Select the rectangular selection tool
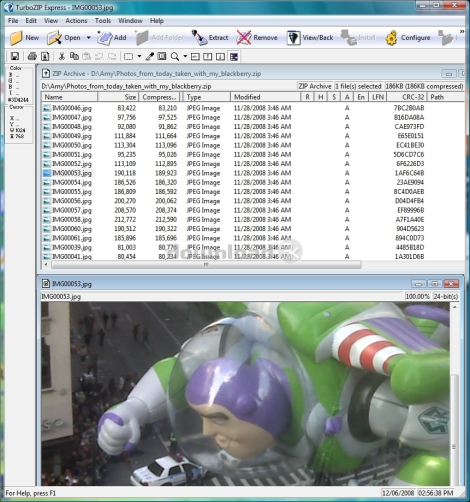This screenshot has width=470, height=502. (128, 56)
